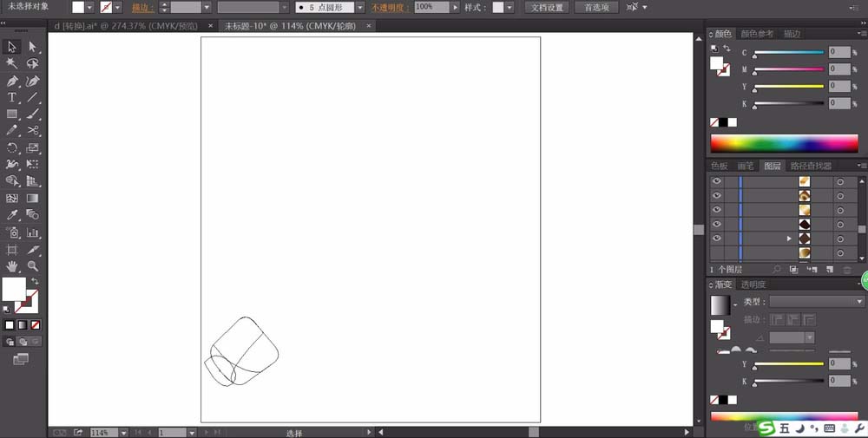Select the Pen tool
Screen dimensions: 868x438
[12, 82]
